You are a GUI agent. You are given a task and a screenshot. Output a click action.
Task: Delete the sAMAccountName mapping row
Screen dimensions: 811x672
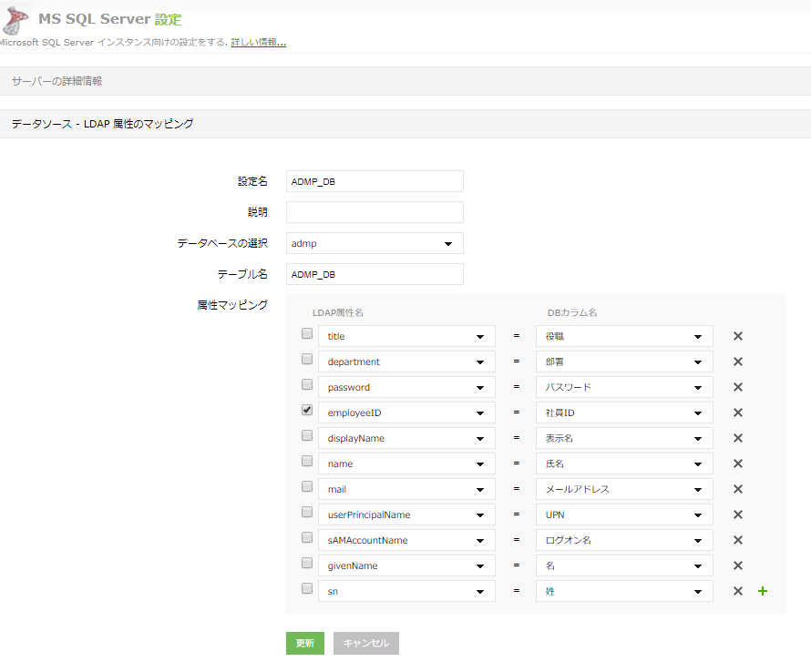(737, 540)
